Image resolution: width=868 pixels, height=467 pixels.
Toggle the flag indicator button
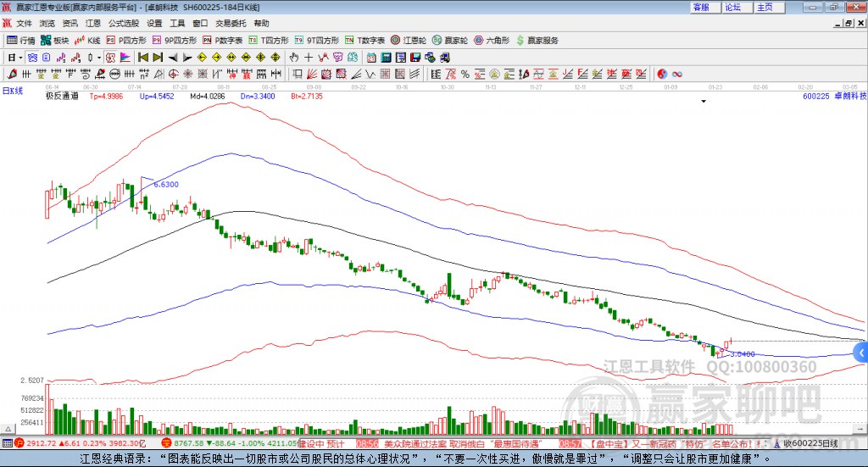pos(125,58)
